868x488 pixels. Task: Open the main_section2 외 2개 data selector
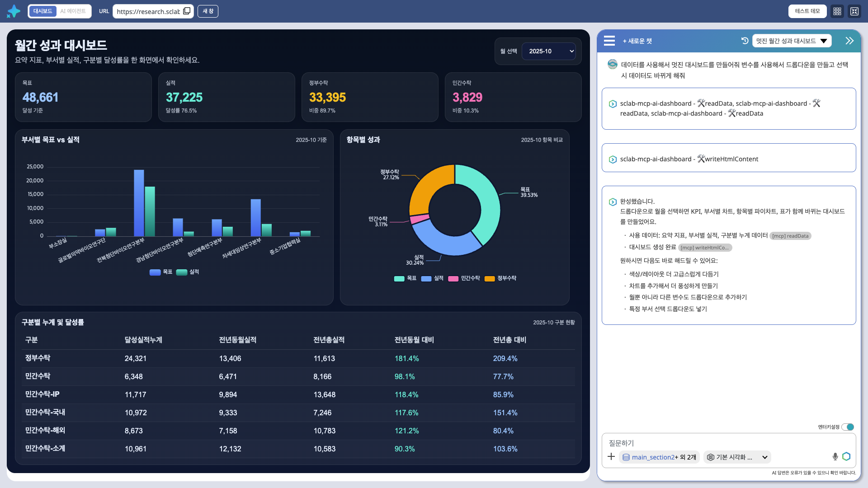point(660,457)
